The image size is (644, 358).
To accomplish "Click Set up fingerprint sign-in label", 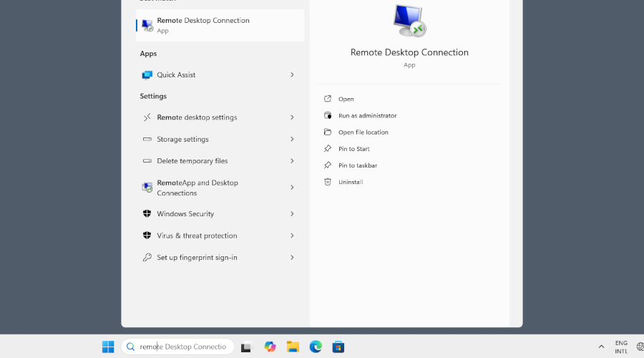I will [197, 257].
